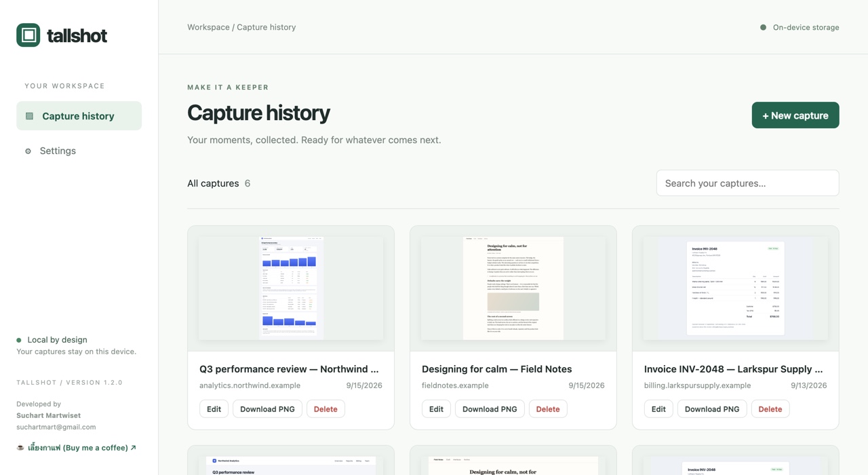Delete the Invoice INV-2048 capture
Image resolution: width=868 pixels, height=475 pixels.
point(770,409)
